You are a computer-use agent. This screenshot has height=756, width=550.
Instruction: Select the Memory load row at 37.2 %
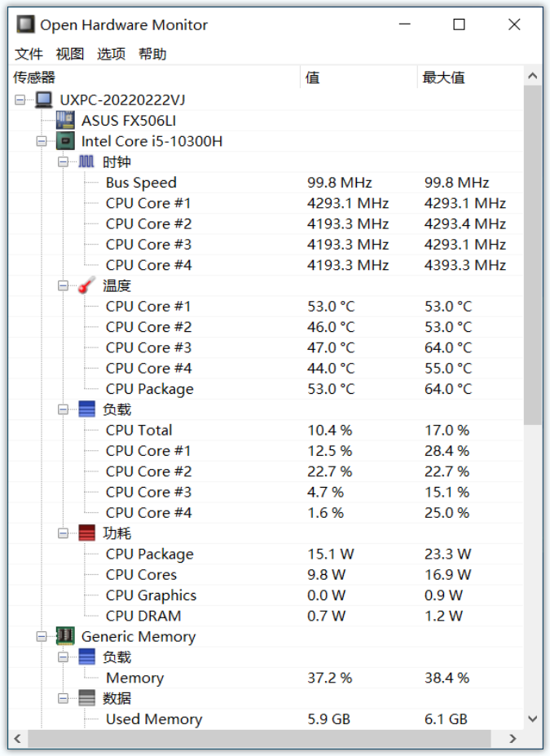266,678
